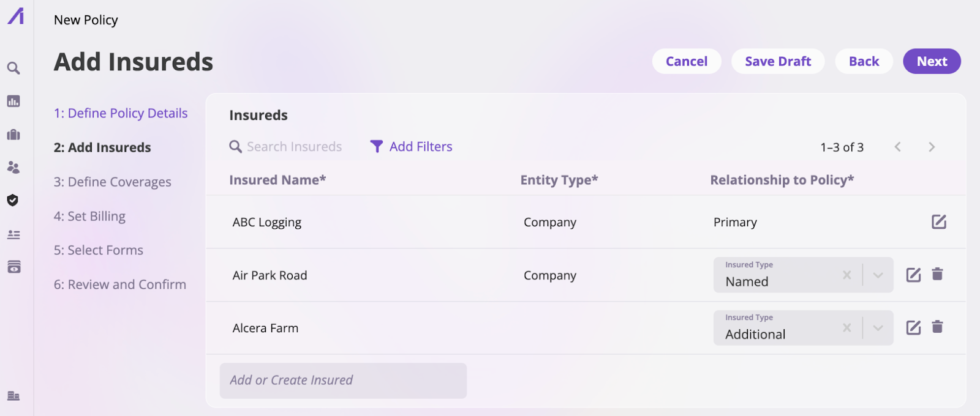The image size is (980, 416).
Task: Click the New Policy breadcrumb text
Action: click(x=86, y=20)
